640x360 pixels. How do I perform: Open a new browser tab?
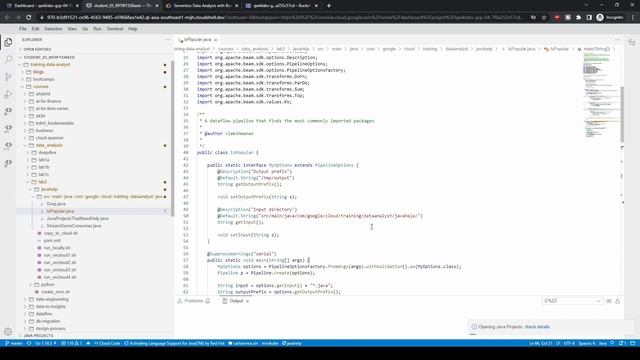[x=329, y=6]
